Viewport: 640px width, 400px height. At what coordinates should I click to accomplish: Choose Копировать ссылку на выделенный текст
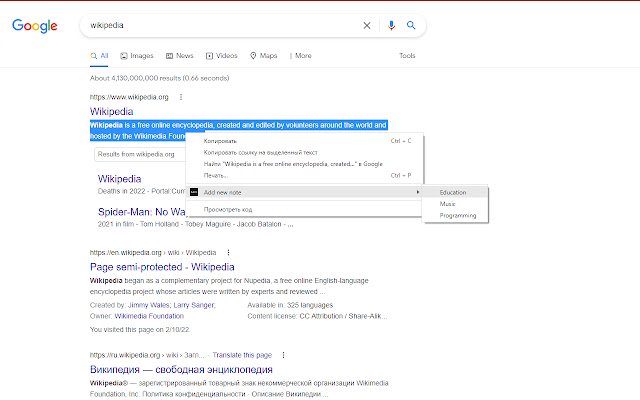pos(304,152)
